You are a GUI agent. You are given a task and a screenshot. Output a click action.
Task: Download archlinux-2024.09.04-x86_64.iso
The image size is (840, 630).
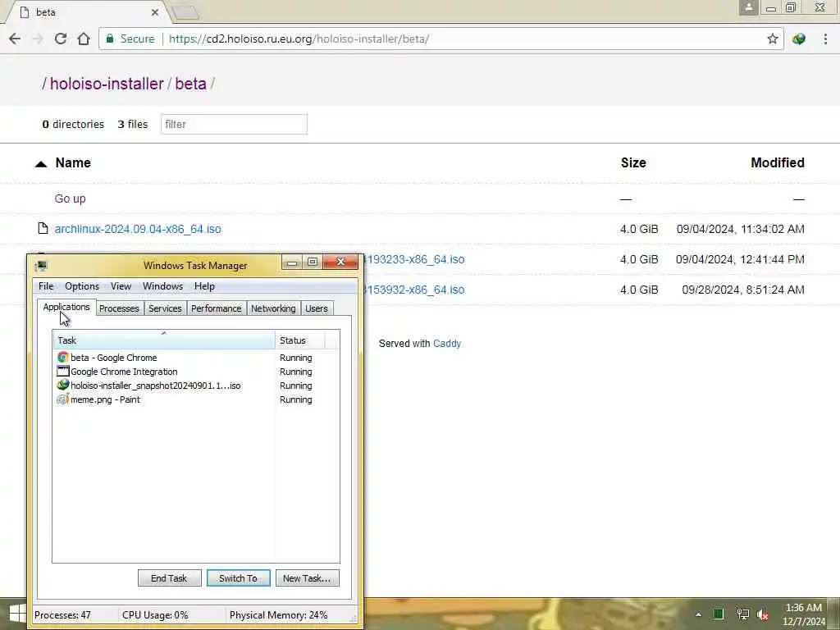coord(138,229)
